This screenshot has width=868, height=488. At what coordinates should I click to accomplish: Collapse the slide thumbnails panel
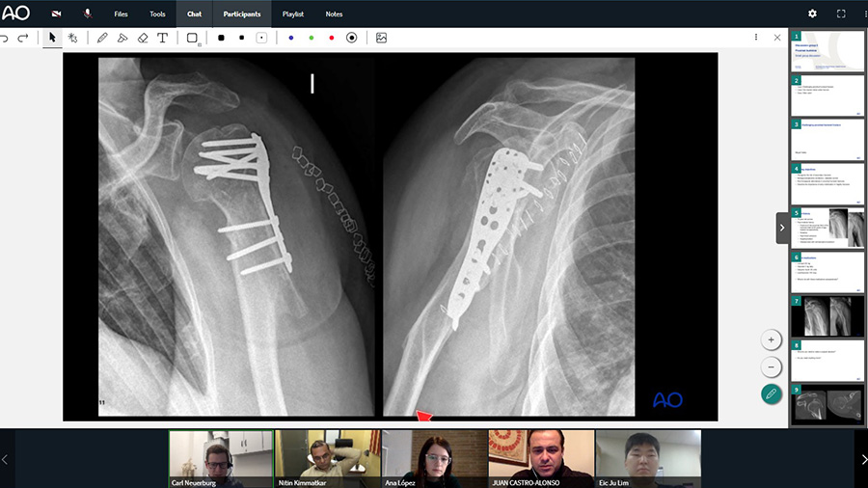pyautogui.click(x=782, y=228)
